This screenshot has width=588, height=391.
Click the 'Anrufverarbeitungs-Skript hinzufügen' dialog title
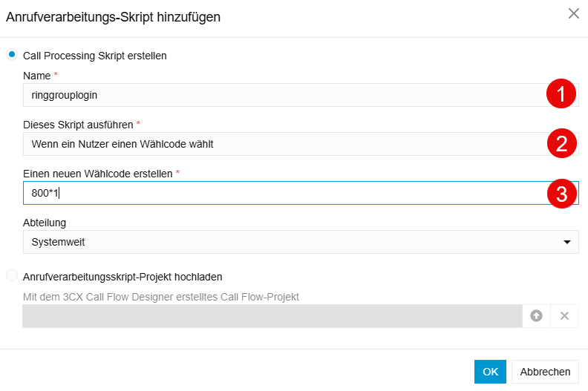tap(113, 16)
